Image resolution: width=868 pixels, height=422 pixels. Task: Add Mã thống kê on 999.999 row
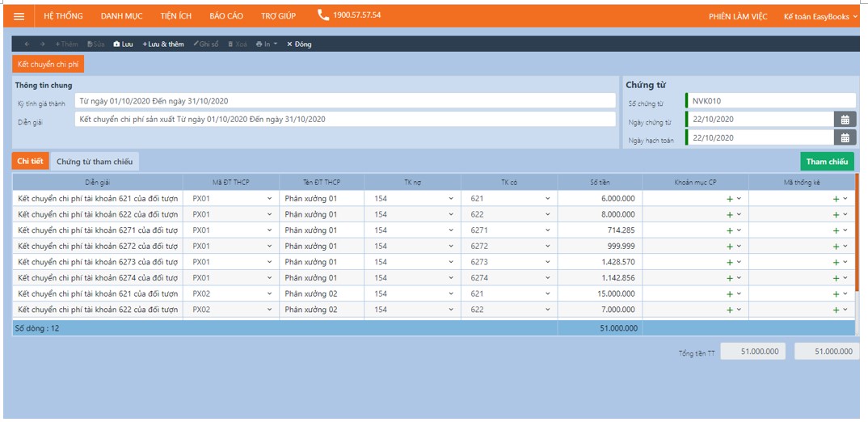836,247
